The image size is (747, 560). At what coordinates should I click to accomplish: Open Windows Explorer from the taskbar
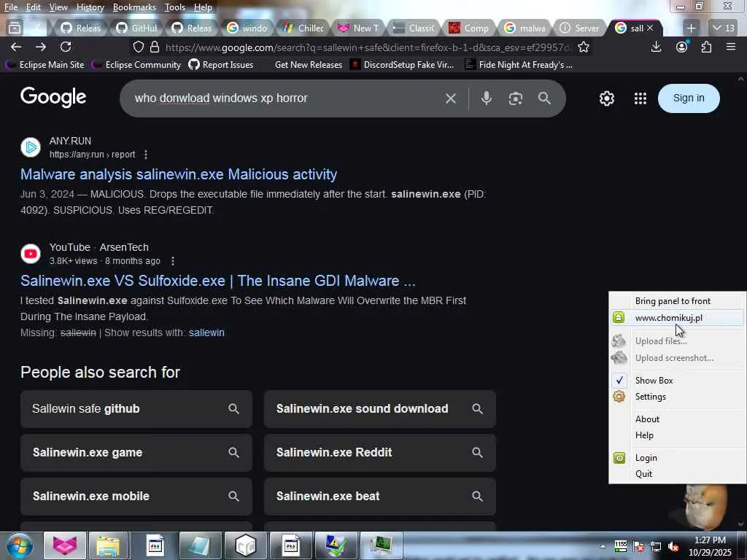(109, 545)
